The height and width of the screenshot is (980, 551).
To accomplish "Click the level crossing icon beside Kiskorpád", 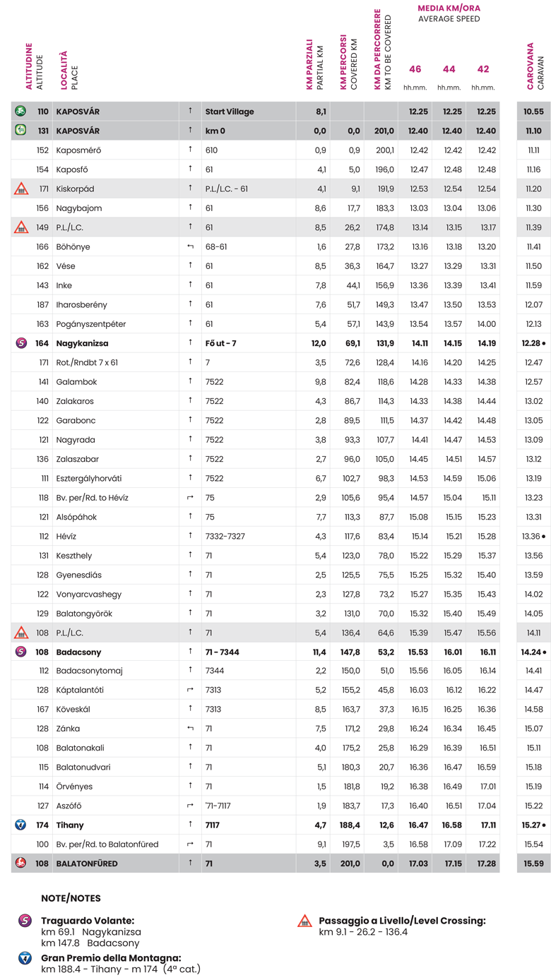I will [x=20, y=189].
